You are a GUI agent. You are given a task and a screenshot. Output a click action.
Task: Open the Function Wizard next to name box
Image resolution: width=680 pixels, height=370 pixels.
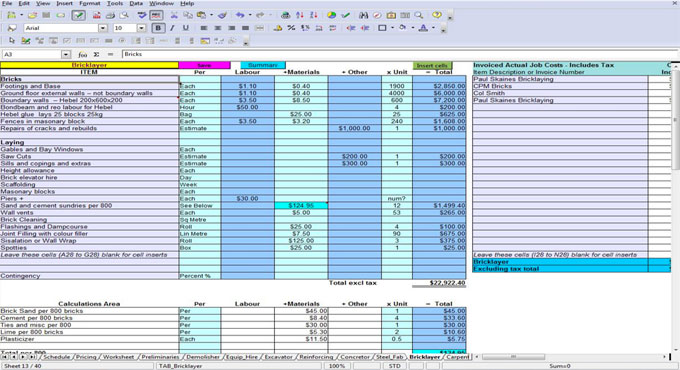tap(82, 55)
